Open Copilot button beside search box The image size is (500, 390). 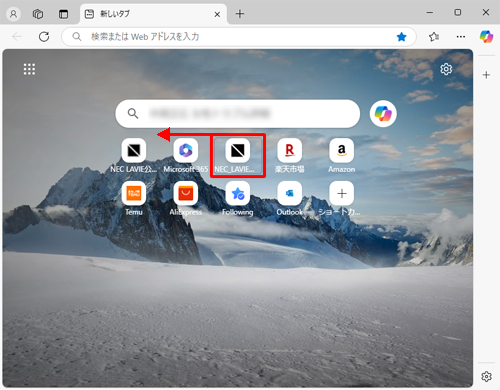pyautogui.click(x=383, y=114)
